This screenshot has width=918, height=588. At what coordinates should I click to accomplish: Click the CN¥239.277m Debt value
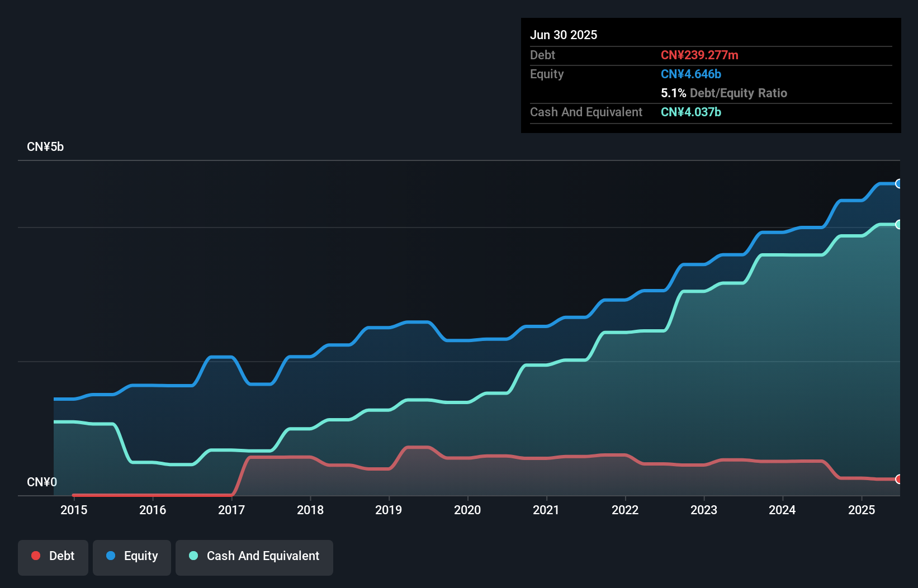click(x=699, y=55)
